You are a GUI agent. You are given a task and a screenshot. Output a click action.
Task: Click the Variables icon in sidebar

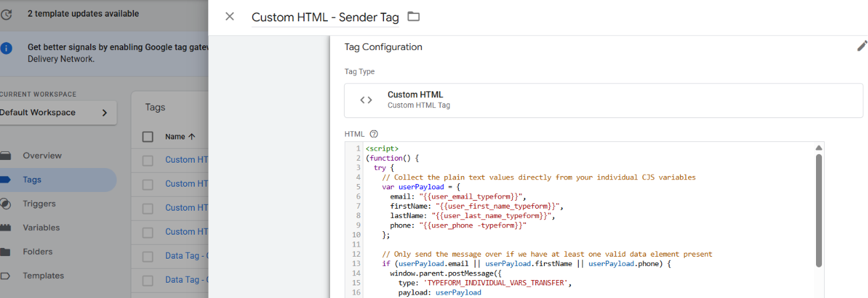5,227
